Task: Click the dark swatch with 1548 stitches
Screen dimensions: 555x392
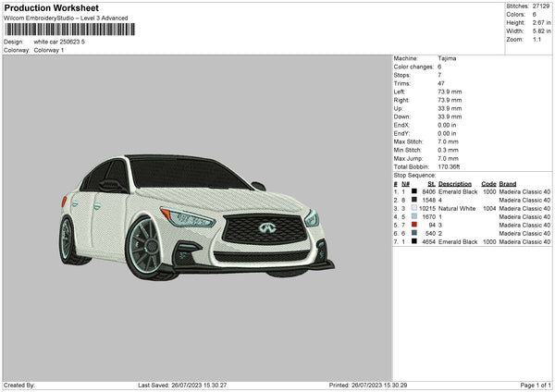Action: pos(414,200)
